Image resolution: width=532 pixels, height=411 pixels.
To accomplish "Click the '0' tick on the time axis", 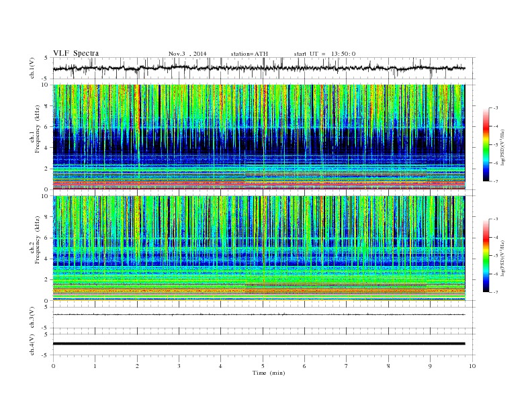I will coord(53,366).
